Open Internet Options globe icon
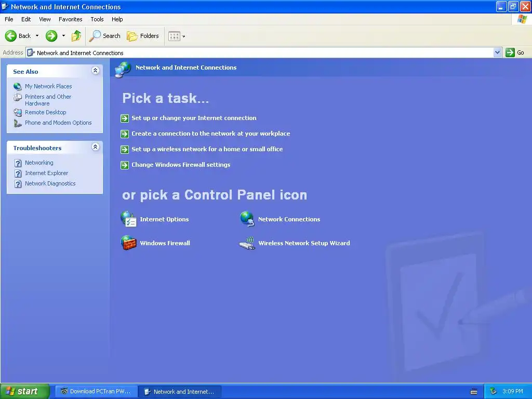 (128, 219)
